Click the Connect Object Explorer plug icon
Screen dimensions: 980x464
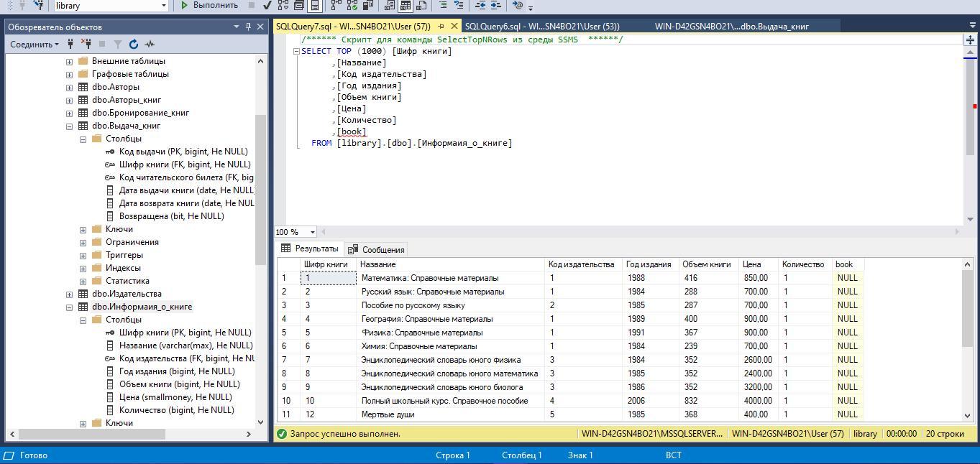pos(70,45)
